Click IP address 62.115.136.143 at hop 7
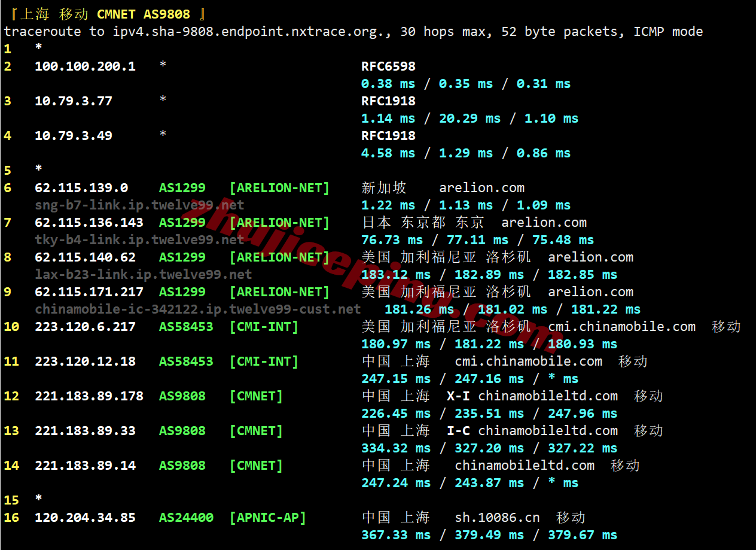Image resolution: width=756 pixels, height=550 pixels. point(89,223)
